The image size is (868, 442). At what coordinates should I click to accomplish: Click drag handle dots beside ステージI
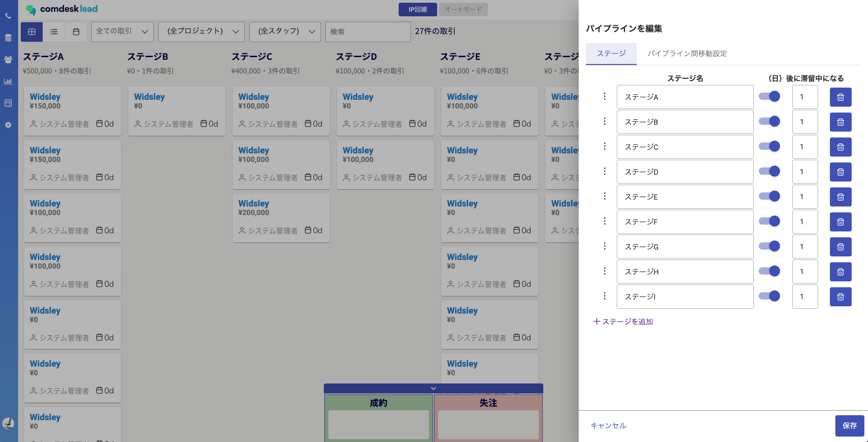605,296
